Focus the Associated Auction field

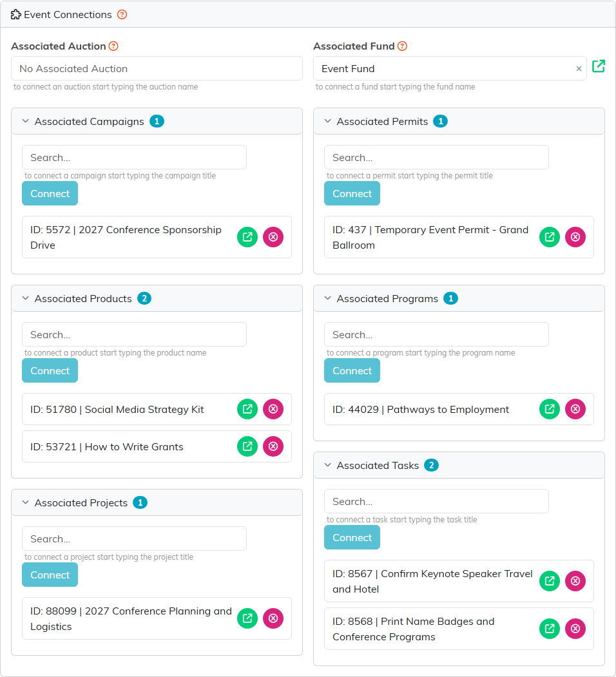(157, 69)
